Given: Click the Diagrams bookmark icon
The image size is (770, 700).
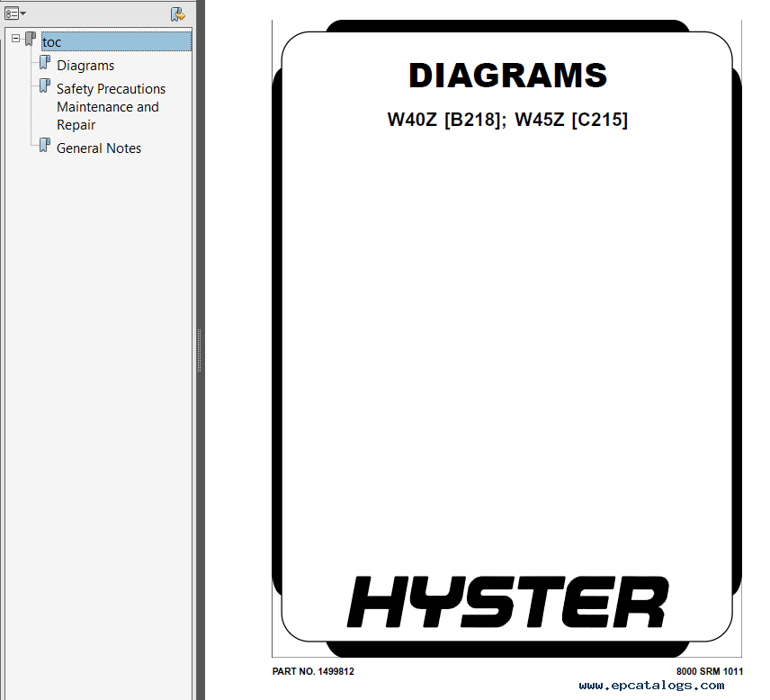Looking at the screenshot, I should (45, 62).
